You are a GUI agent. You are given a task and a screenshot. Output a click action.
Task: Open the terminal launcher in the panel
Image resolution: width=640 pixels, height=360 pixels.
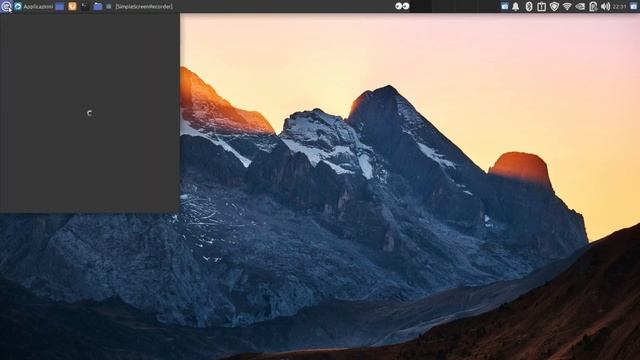84,7
